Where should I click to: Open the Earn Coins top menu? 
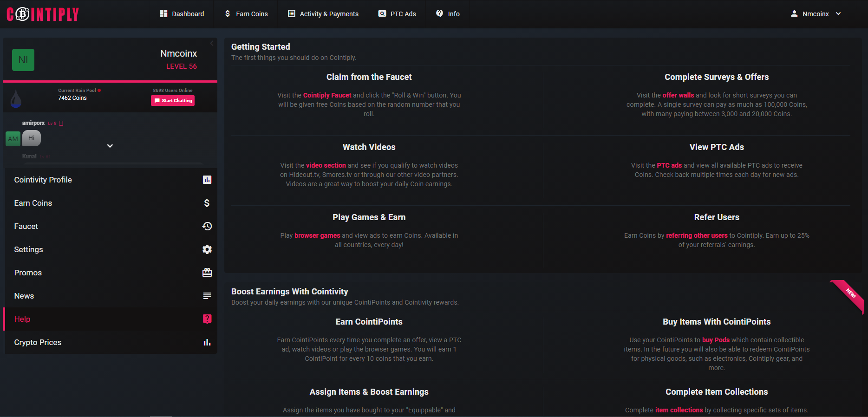click(x=246, y=14)
